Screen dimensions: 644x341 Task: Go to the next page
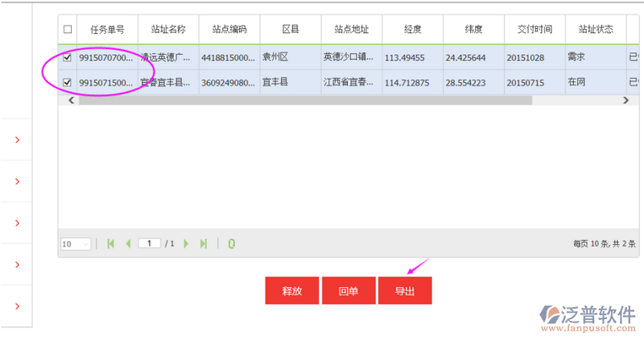point(186,243)
